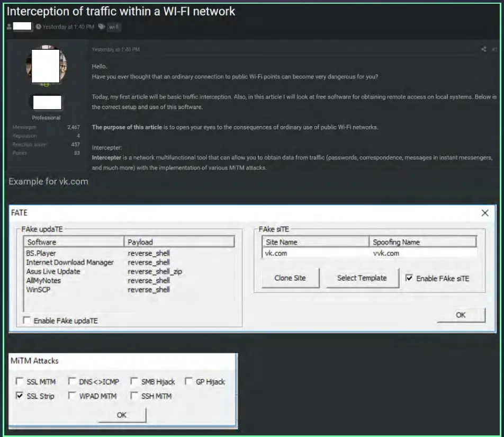Click the Messages count 2,467
The height and width of the screenshot is (437, 504).
(x=73, y=127)
